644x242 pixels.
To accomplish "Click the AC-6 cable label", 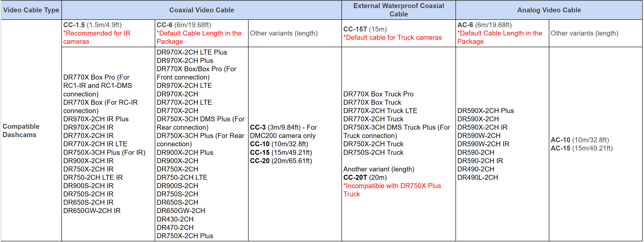I will point(465,25).
